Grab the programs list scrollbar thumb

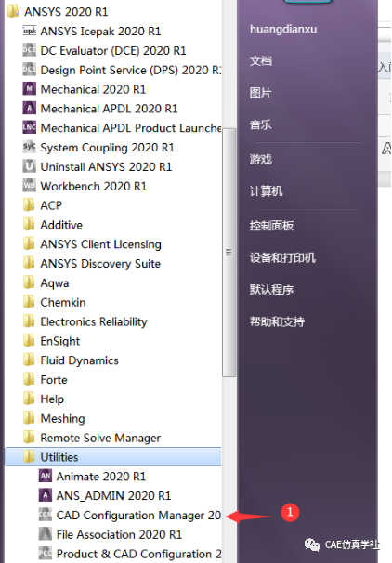229,253
